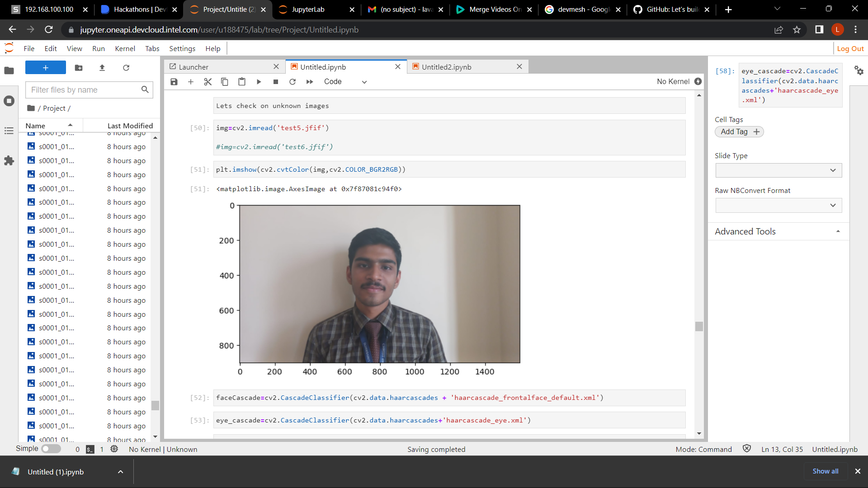868x488 pixels.
Task: Paste cells from clipboard icon
Action: tap(242, 82)
